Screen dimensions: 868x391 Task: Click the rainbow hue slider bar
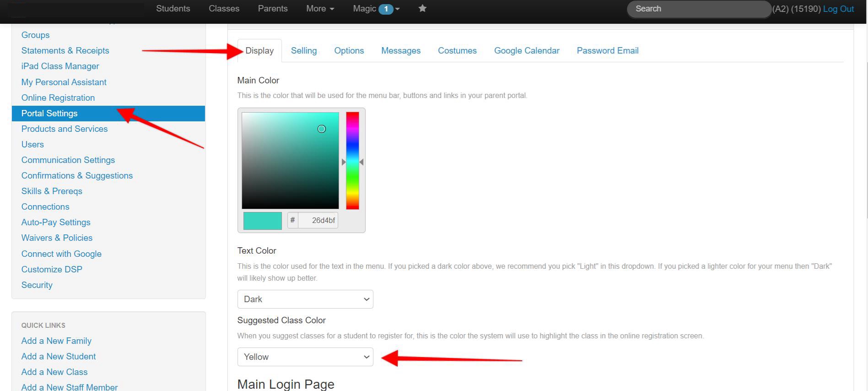point(352,161)
